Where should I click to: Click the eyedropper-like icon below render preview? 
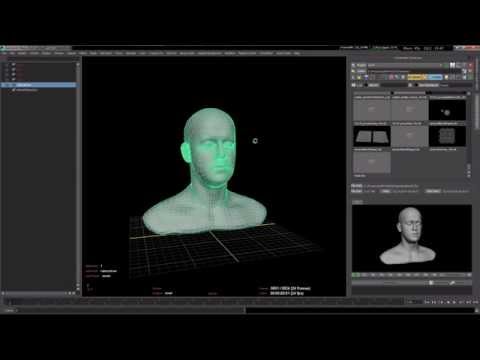click(452, 283)
